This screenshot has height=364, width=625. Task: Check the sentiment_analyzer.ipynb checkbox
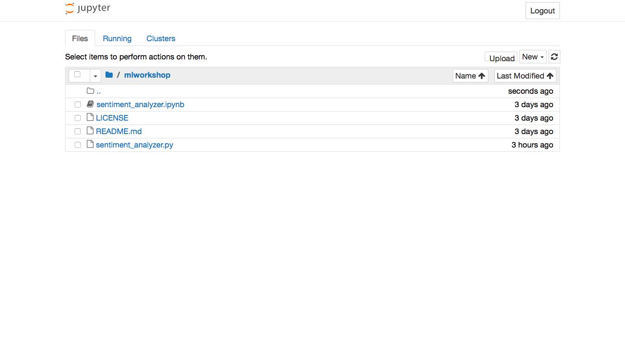pyautogui.click(x=78, y=105)
